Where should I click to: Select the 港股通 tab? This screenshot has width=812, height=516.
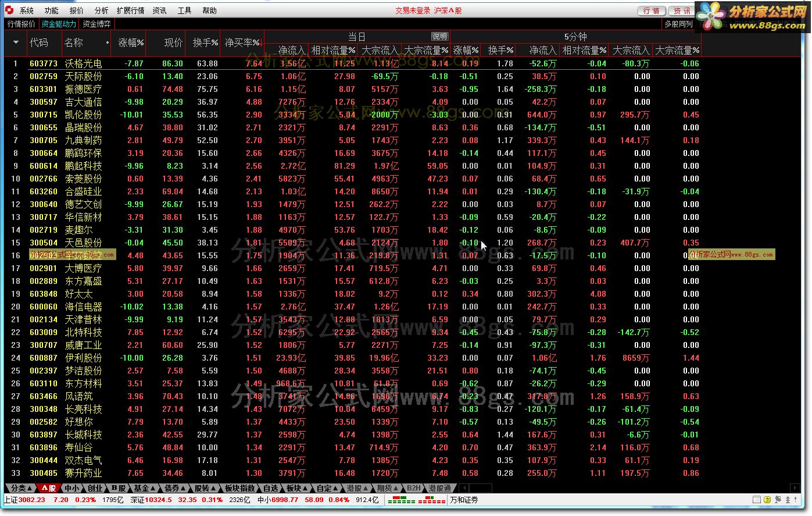pyautogui.click(x=439, y=488)
